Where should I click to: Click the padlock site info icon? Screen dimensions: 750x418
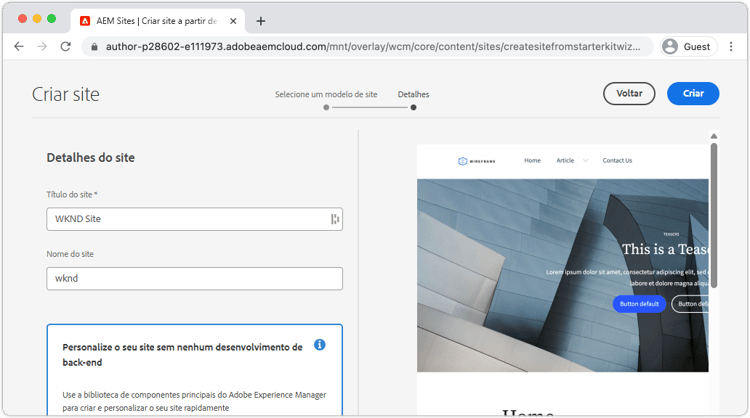click(x=95, y=47)
